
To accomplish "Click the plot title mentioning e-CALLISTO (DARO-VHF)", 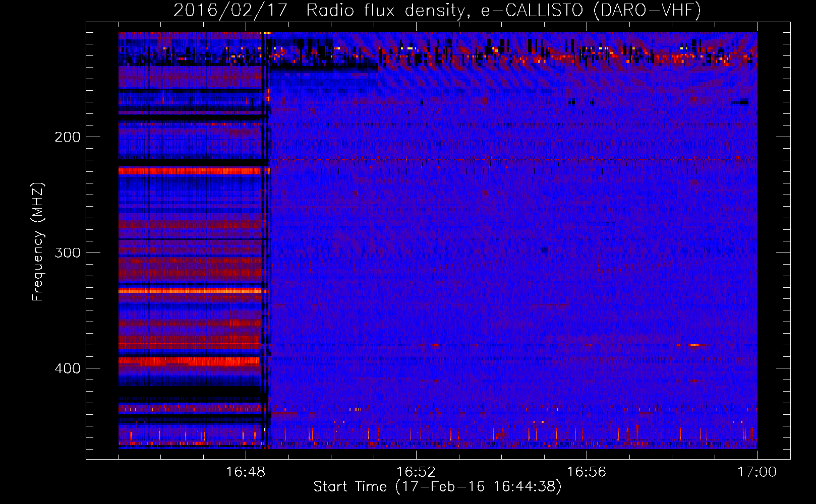I will (x=437, y=10).
